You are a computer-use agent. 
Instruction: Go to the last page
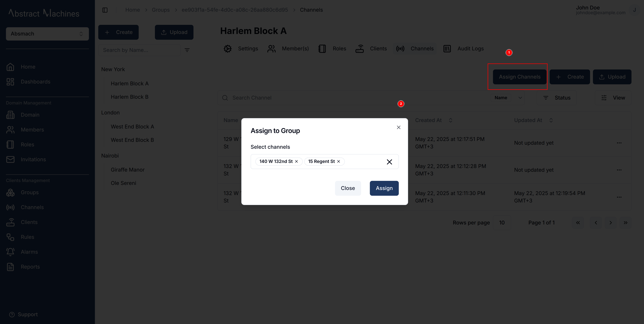[626, 223]
